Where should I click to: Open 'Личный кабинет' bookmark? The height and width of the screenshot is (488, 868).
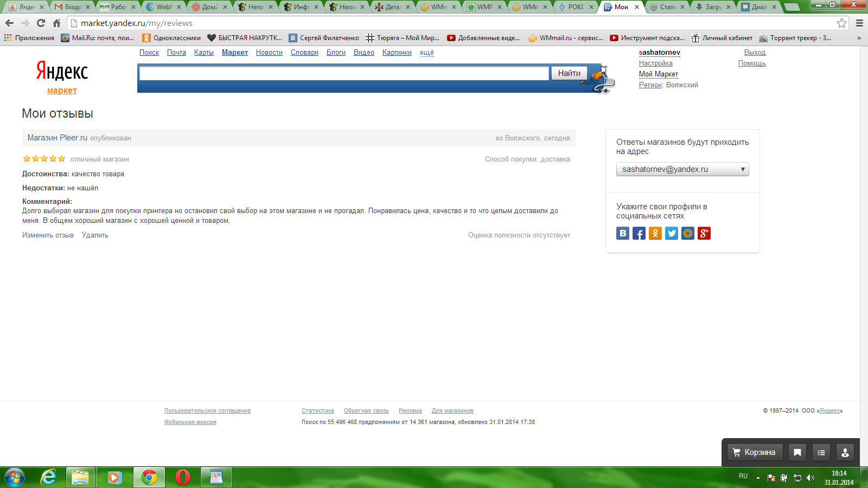point(722,38)
